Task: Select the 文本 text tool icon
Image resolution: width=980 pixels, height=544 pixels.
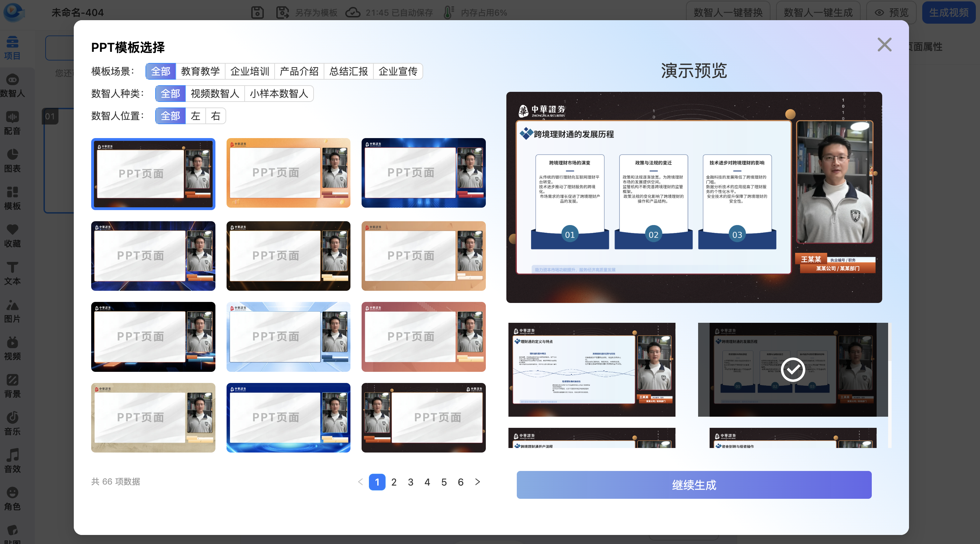Action: [12, 273]
